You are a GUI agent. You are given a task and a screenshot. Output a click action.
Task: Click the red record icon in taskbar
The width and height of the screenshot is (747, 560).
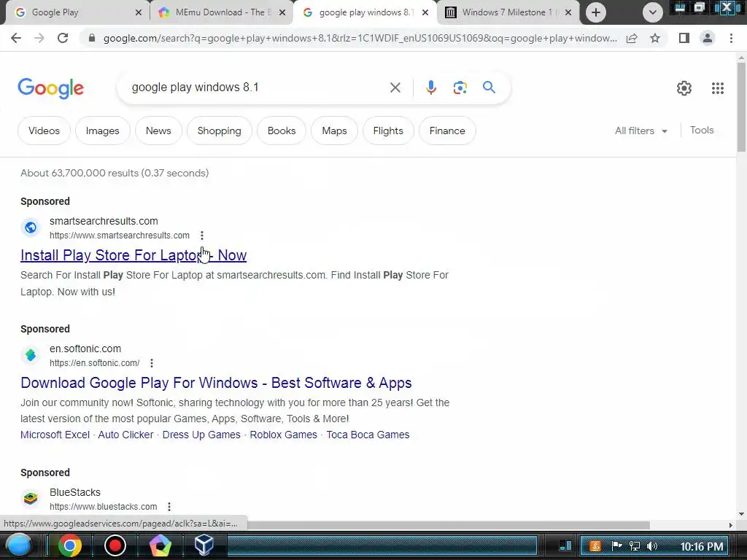point(115,545)
